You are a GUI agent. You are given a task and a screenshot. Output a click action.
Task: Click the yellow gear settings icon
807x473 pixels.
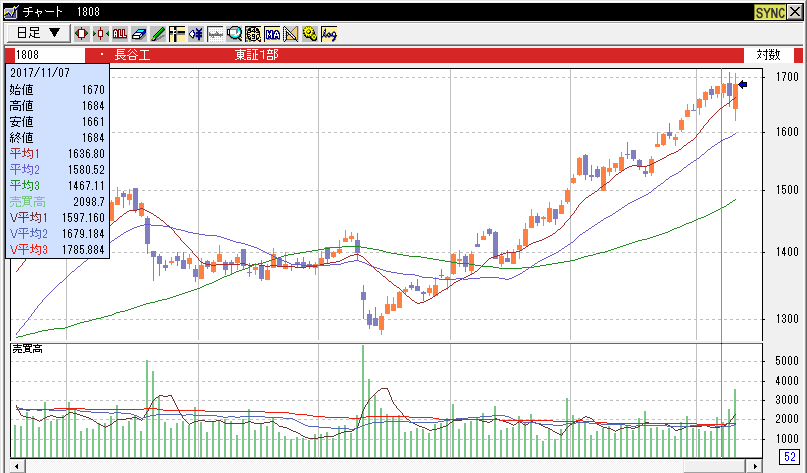click(x=310, y=33)
